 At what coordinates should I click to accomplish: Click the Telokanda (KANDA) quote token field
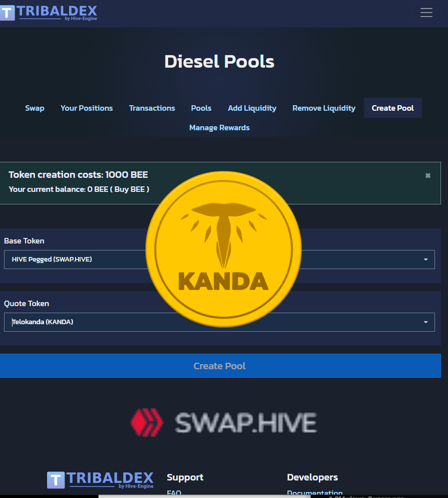click(219, 322)
